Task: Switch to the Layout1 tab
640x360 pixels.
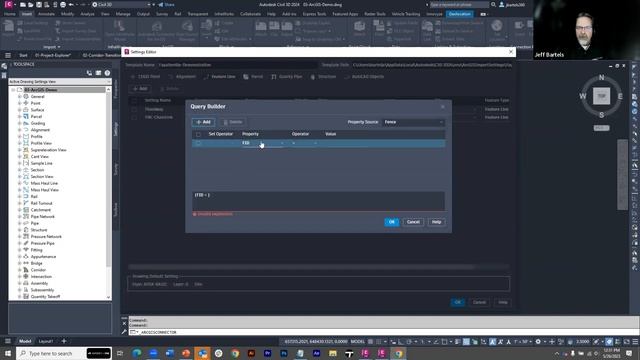Action: [x=46, y=341]
